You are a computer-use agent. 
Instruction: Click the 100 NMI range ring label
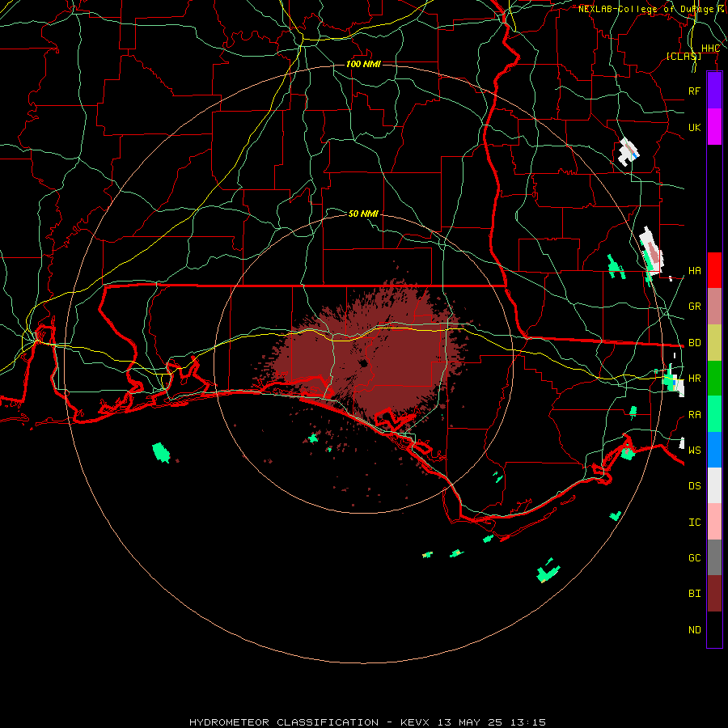point(363,64)
